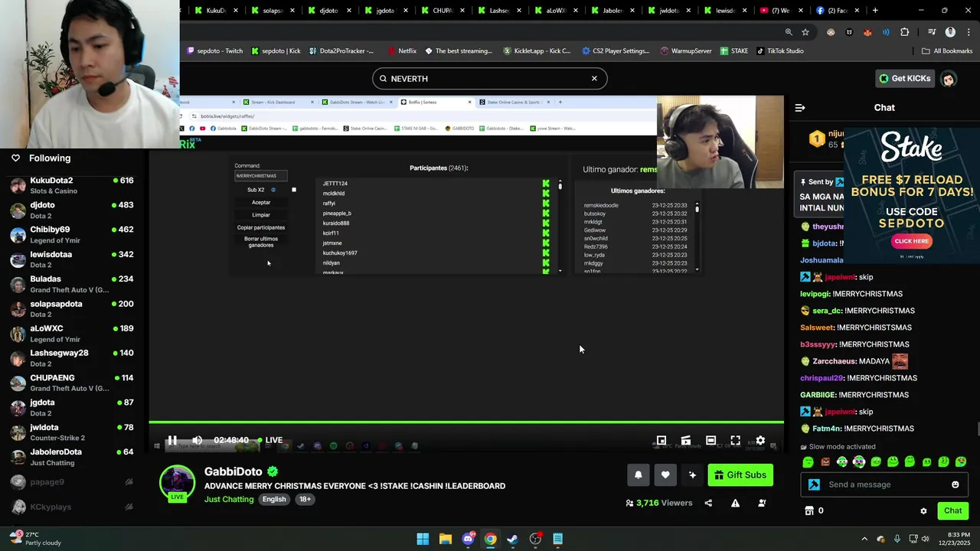The width and height of the screenshot is (980, 551).
Task: Insert the first green slime emote
Action: pos(808,461)
